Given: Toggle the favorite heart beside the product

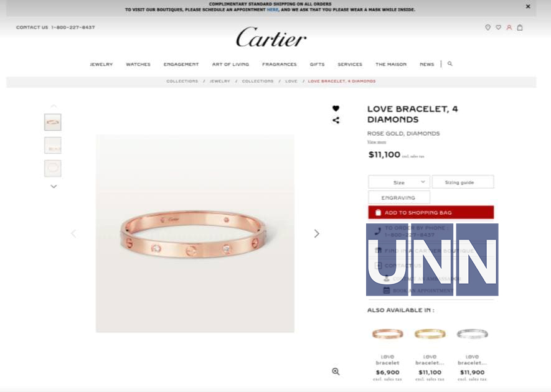Looking at the screenshot, I should (336, 108).
